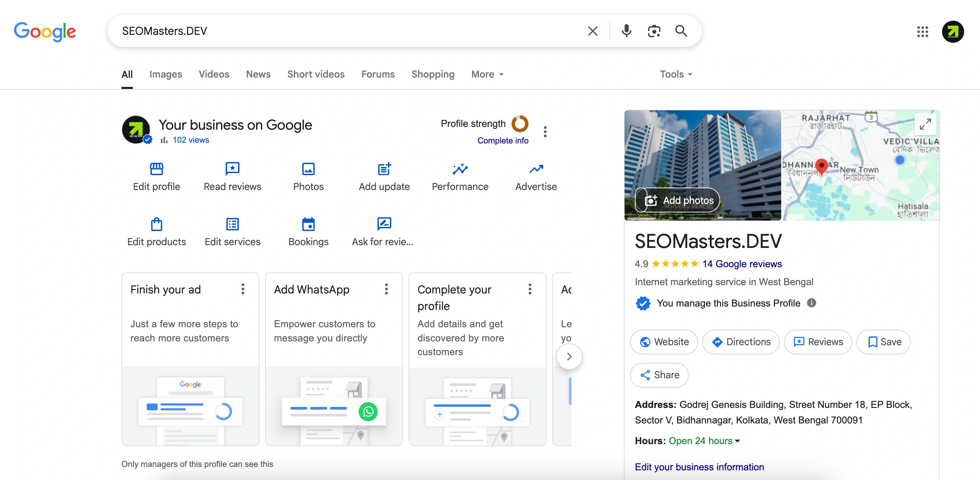Expand the map thumbnail to full view

click(925, 124)
